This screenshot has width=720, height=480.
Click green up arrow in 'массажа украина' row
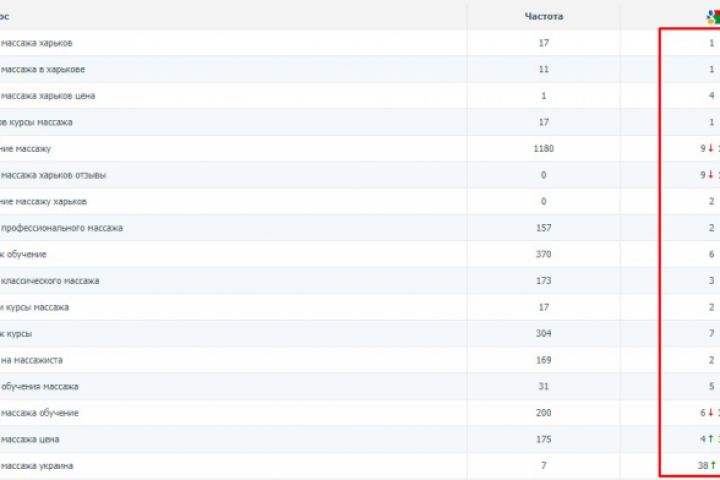click(x=714, y=465)
